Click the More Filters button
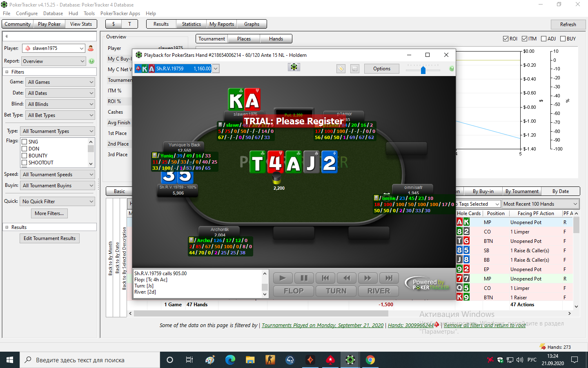Image resolution: width=588 pixels, height=368 pixels. point(49,213)
